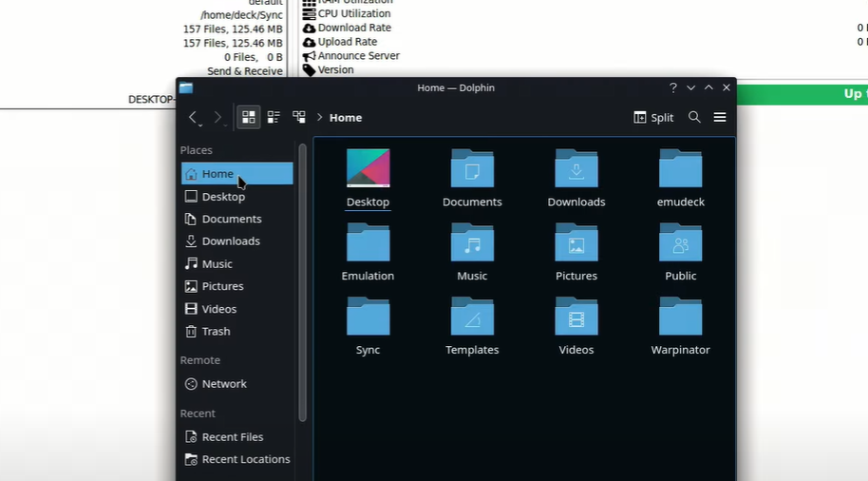This screenshot has width=868, height=481.
Task: Go back with the Dolphin back arrow
Action: point(193,117)
